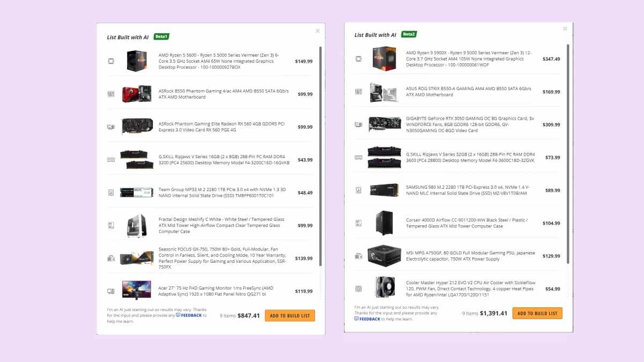Open G.SKILL Ripjaws V 32GB description

tap(471, 157)
